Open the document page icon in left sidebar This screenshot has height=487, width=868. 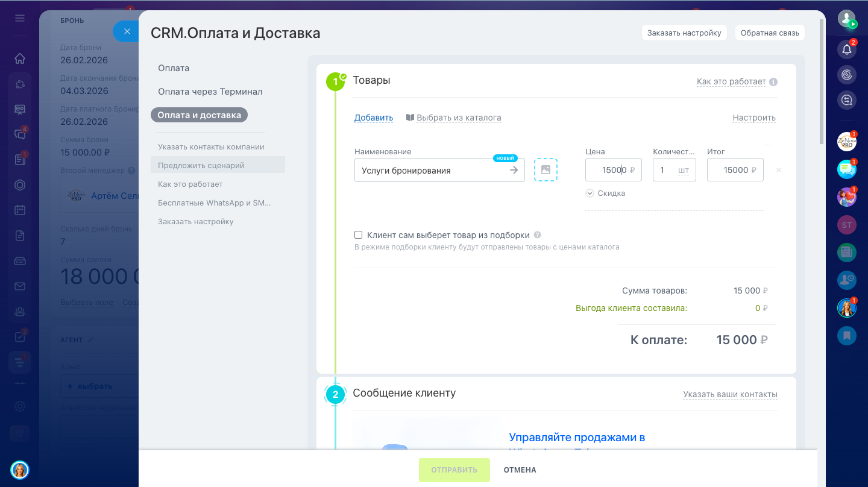(20, 236)
